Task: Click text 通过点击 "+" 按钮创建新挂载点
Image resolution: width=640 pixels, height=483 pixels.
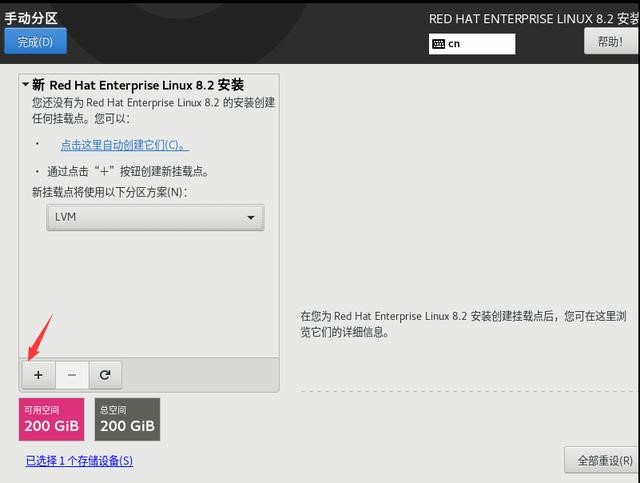Action: pyautogui.click(x=129, y=171)
